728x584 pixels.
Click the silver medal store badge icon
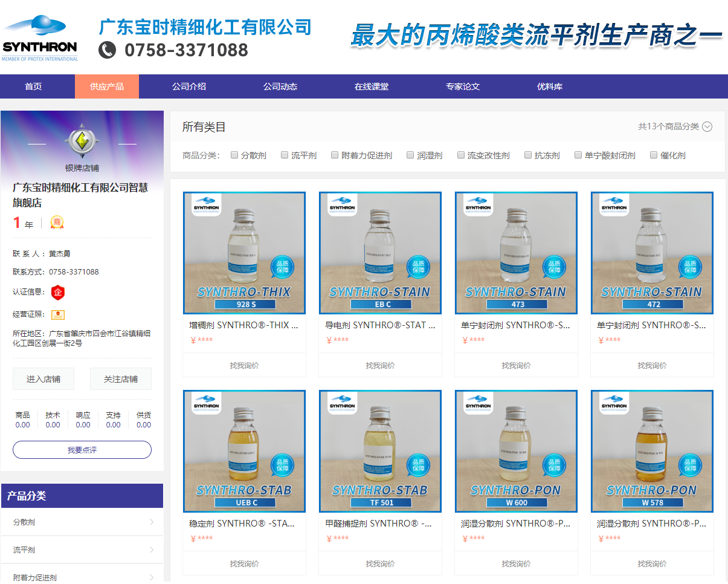82,141
